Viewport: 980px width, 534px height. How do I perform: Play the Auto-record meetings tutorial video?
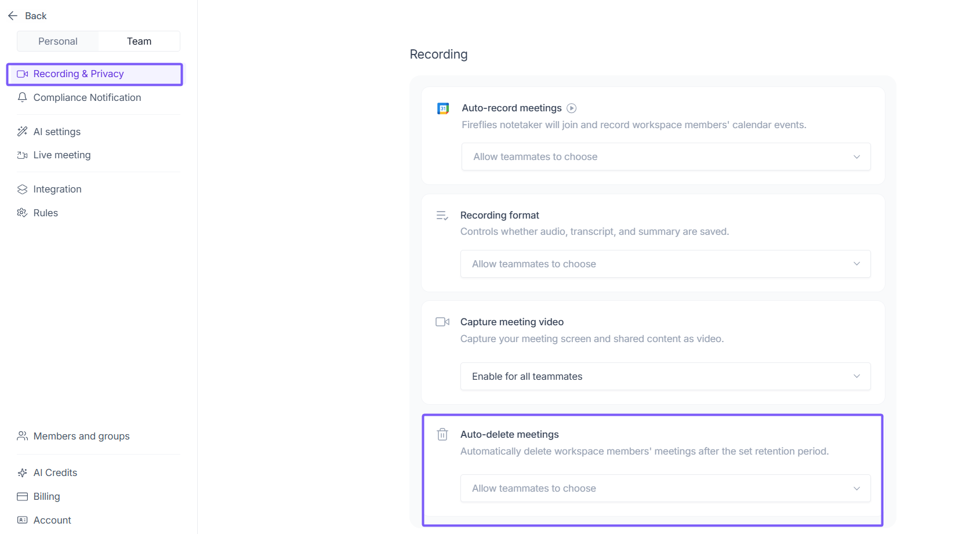[x=572, y=108]
